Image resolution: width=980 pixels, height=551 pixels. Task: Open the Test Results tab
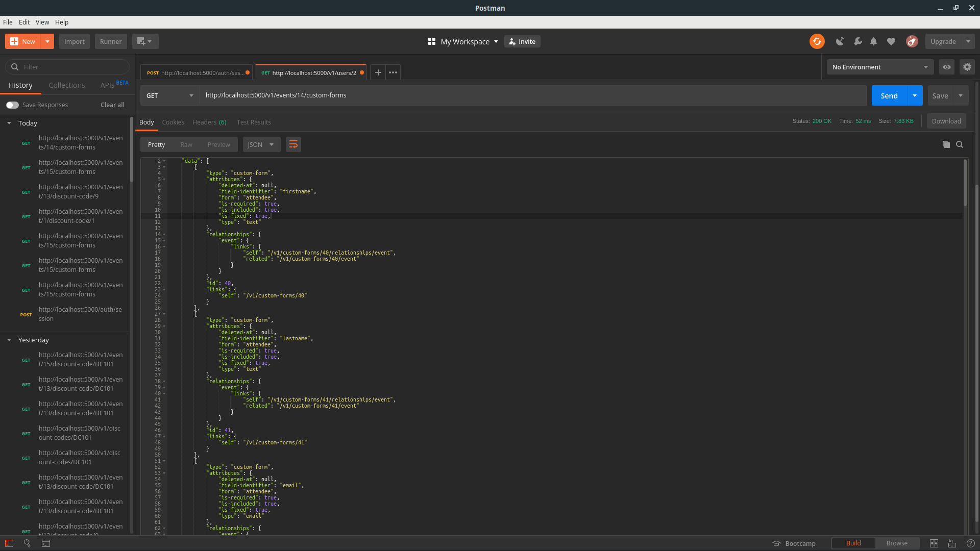254,122
